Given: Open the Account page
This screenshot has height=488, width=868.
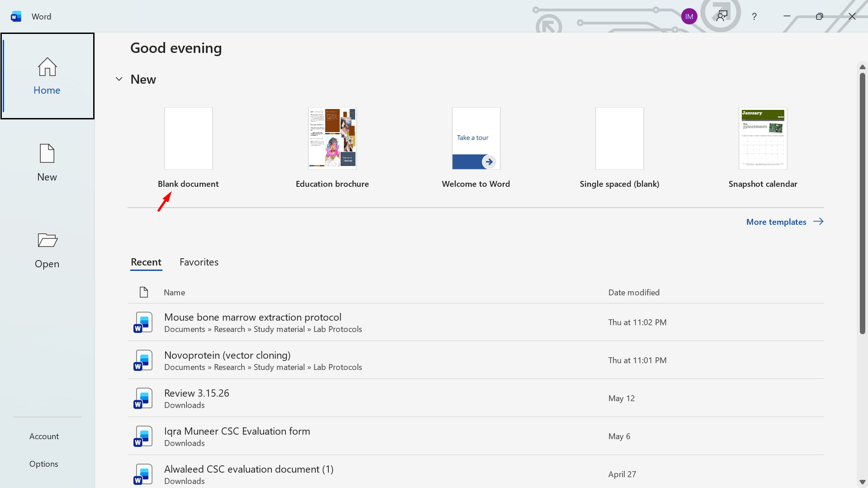Looking at the screenshot, I should pos(44,436).
